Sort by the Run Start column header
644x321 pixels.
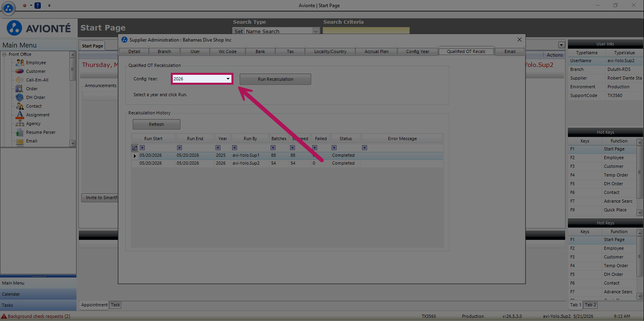click(x=153, y=139)
